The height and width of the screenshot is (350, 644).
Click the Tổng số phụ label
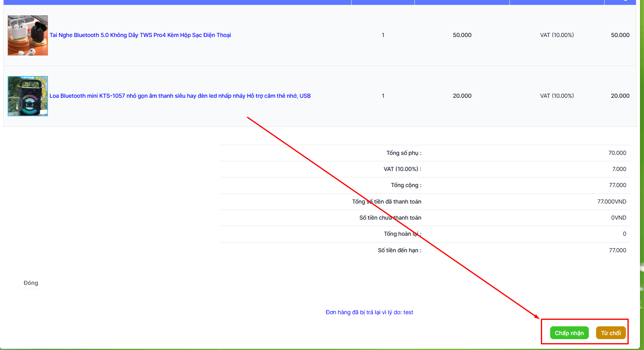404,153
